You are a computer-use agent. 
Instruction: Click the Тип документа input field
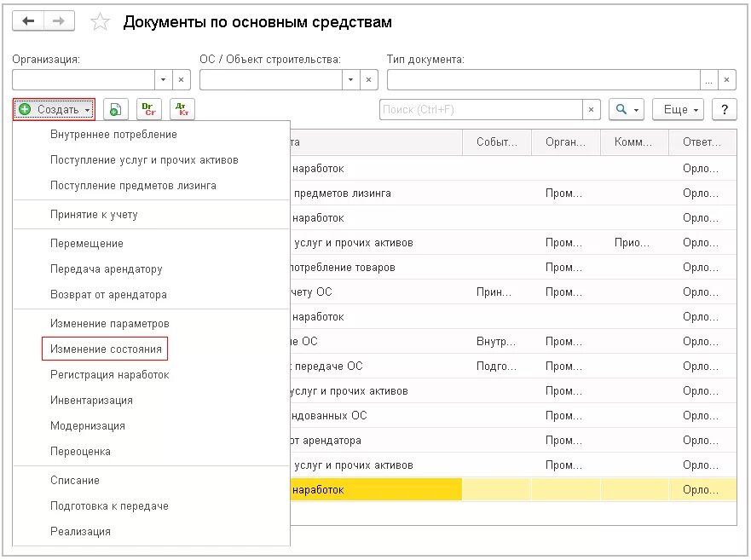coord(544,79)
